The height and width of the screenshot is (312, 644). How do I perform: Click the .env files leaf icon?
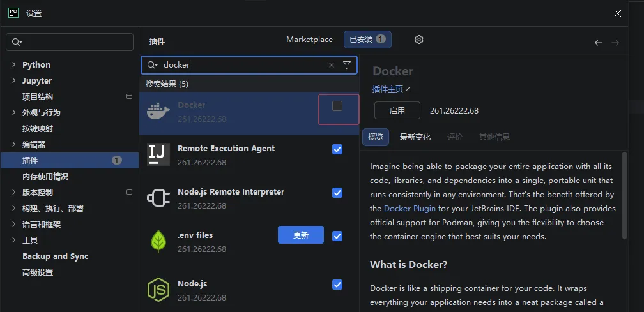[x=158, y=241]
